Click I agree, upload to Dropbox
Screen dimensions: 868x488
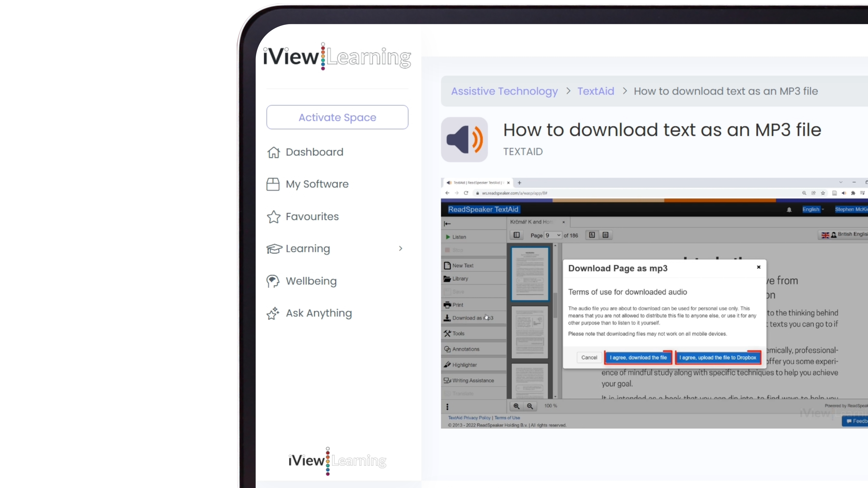pyautogui.click(x=718, y=358)
